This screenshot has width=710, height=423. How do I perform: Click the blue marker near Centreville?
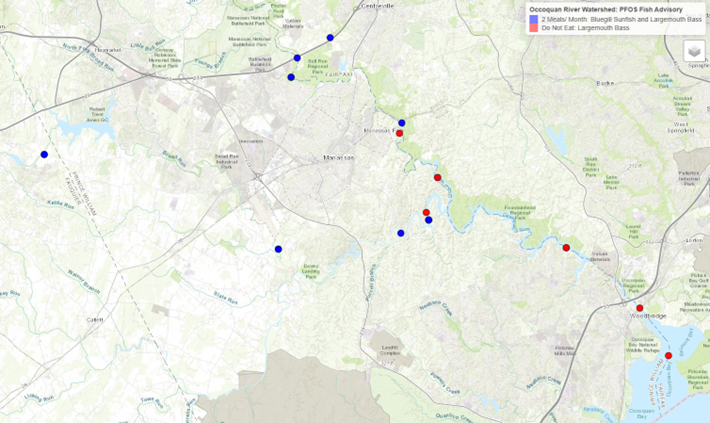pos(330,38)
